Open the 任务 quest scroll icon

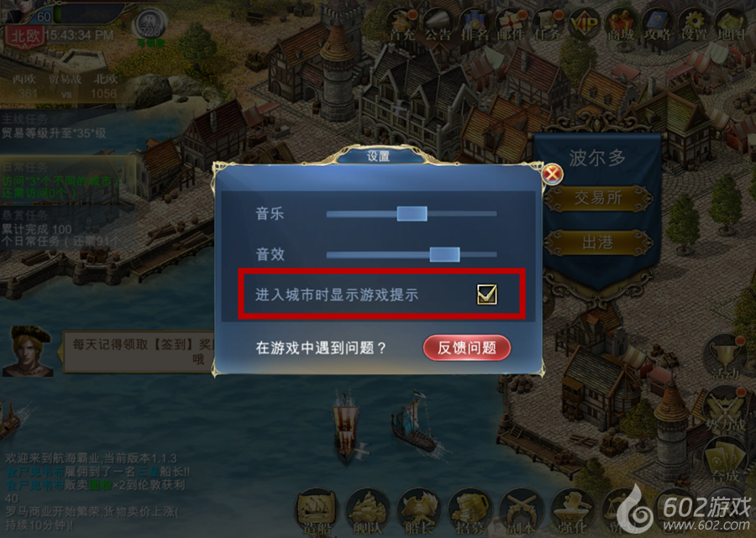tap(547, 24)
